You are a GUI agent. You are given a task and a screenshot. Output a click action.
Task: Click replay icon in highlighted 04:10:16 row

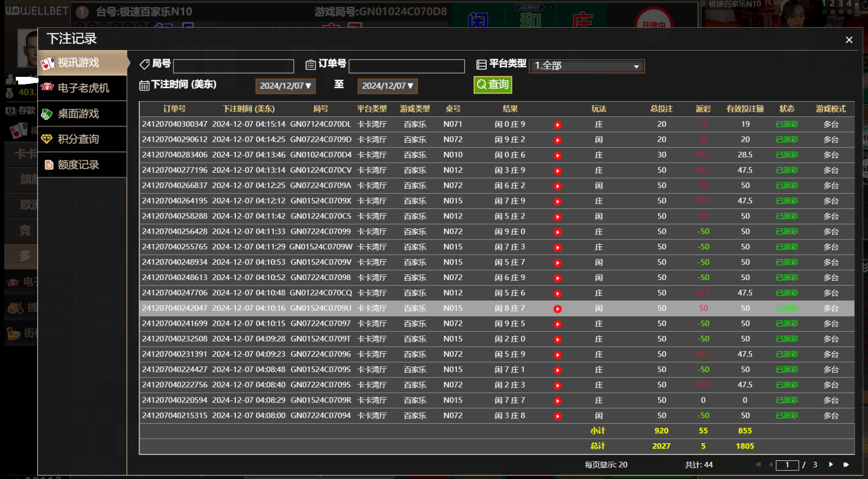(557, 309)
